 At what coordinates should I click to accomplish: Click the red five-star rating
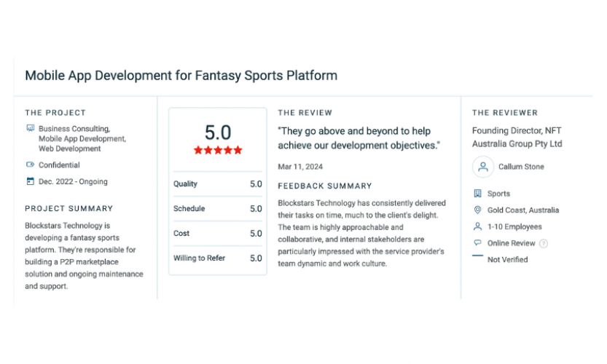(x=218, y=150)
